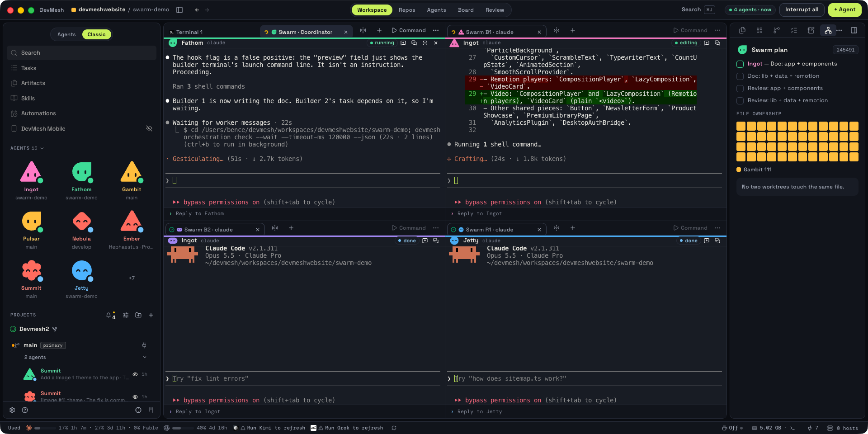This screenshot has width=868, height=434.
Task: Open the git branches panel icon
Action: (776, 30)
